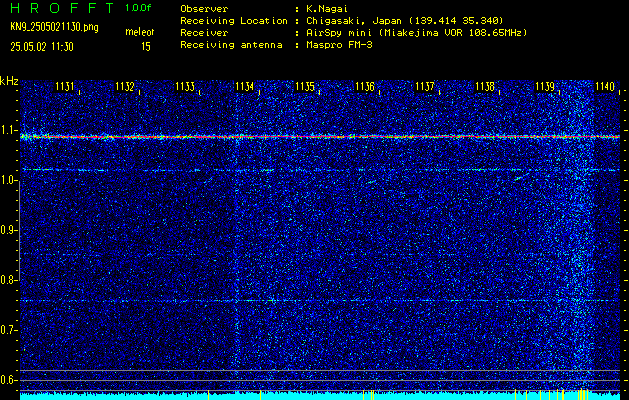Viewport: 629px width, 400px height.
Task: Click the Chigasaki, Japan coordinates text
Action: pyautogui.click(x=405, y=21)
